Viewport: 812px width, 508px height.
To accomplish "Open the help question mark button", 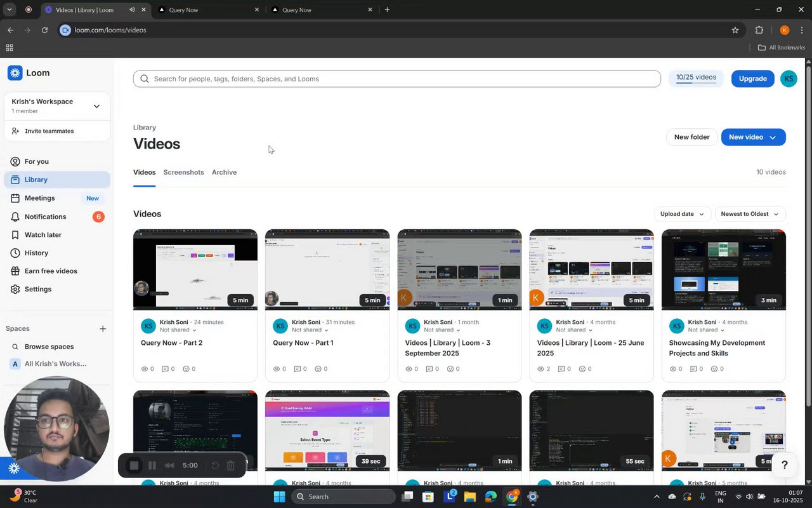I will (785, 465).
